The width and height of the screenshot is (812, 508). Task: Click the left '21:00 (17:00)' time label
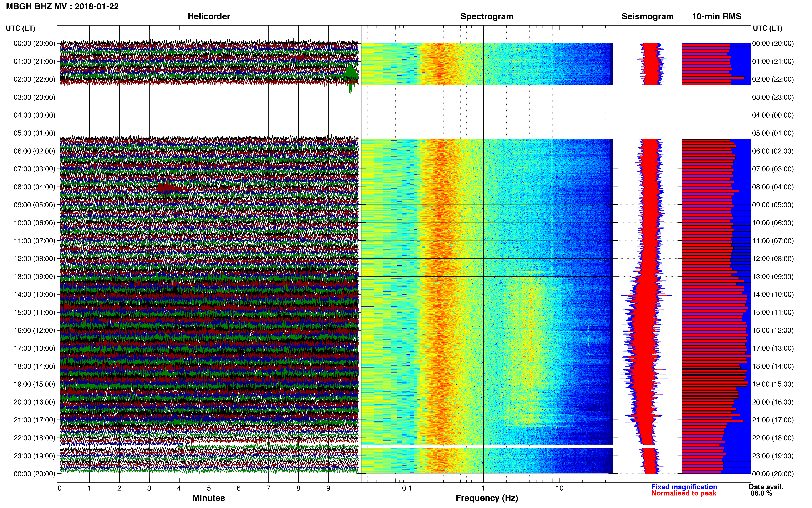34,420
